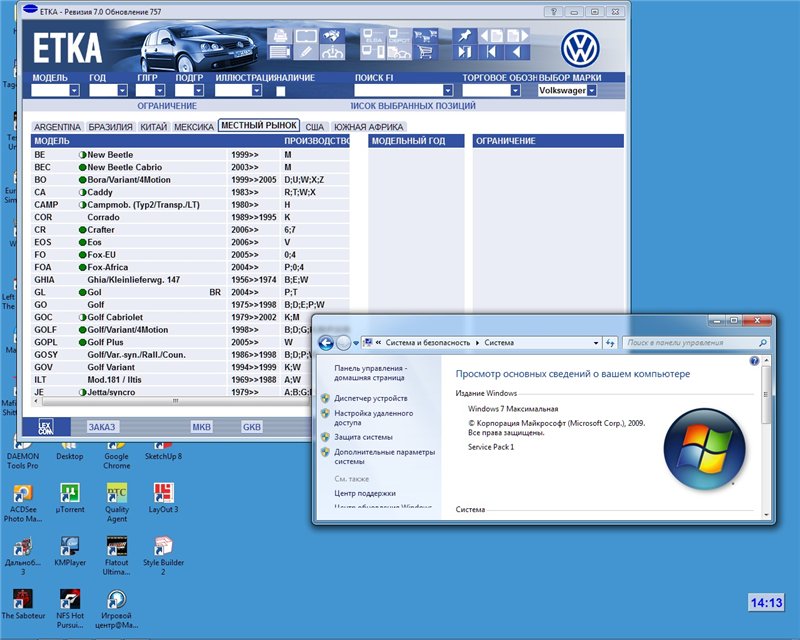Click the DEPOT icon in toolbar
This screenshot has width=800, height=640.
point(399,36)
